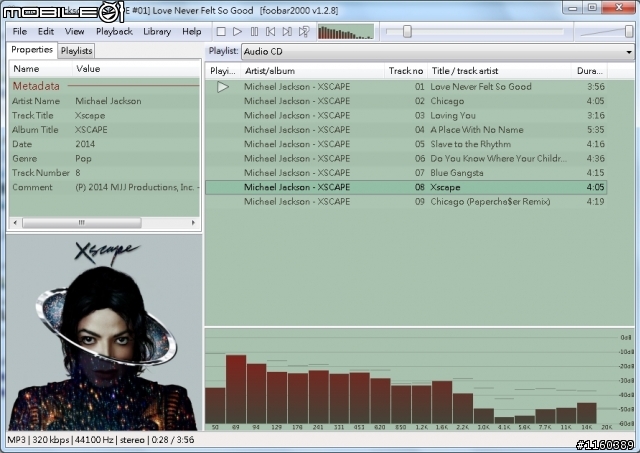Click the Artist Name value Michael Jackson

click(108, 101)
